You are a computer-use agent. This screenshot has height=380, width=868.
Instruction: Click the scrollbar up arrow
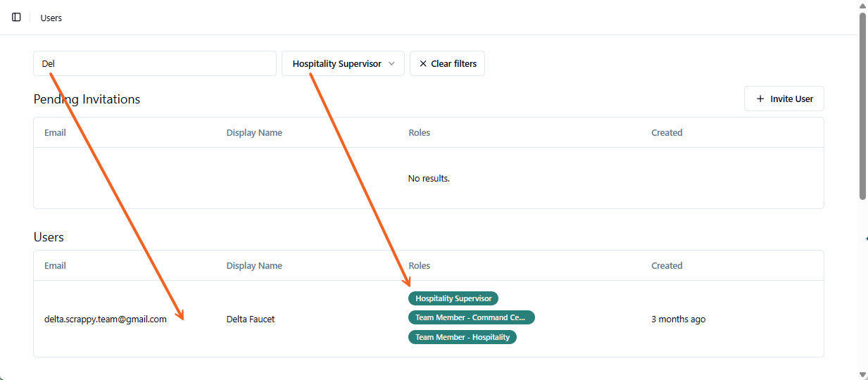point(862,6)
